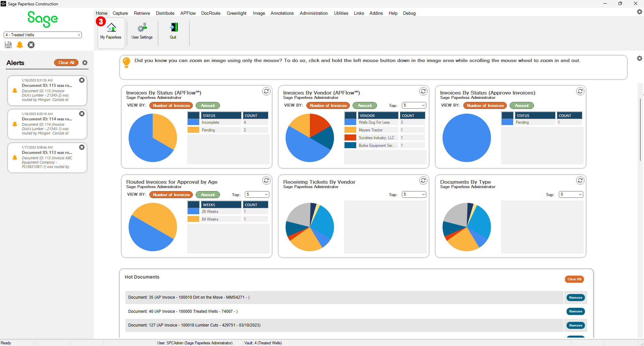Clear All alerts
The image size is (644, 346).
click(66, 63)
